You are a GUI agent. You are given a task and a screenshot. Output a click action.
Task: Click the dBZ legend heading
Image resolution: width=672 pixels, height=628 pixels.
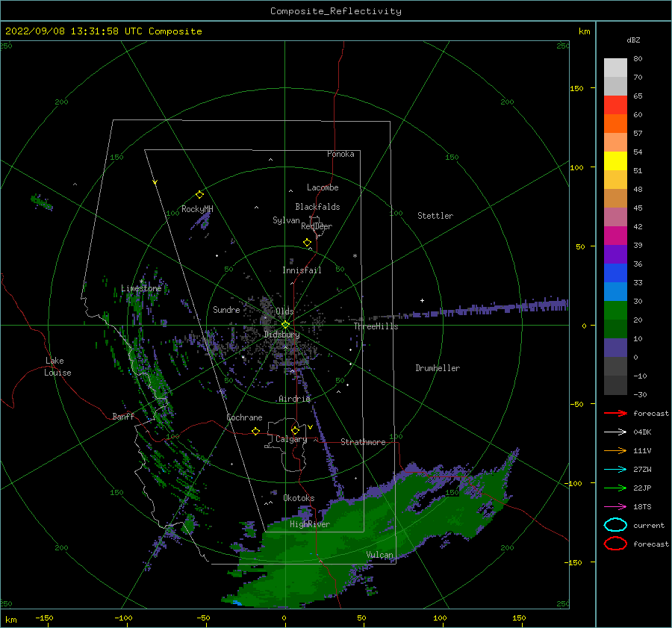(633, 40)
